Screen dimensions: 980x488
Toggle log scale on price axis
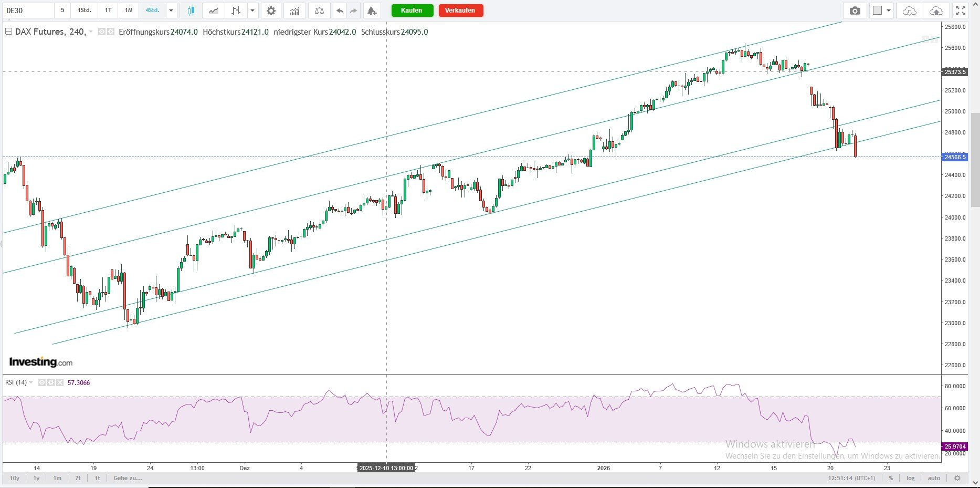910,478
